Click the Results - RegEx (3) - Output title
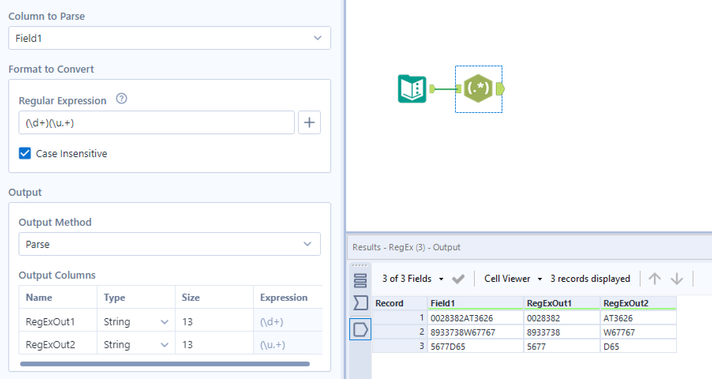712x379 pixels. (x=406, y=247)
